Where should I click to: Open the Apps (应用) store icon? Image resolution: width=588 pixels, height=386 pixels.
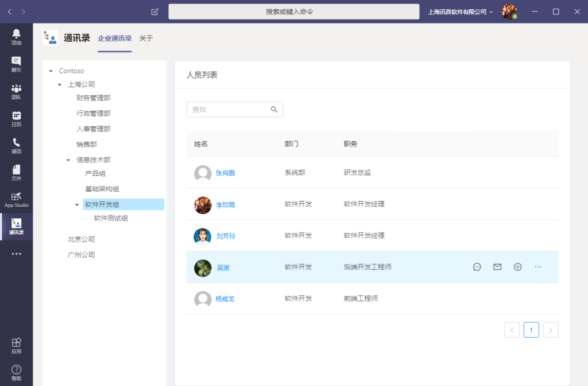(x=16, y=346)
